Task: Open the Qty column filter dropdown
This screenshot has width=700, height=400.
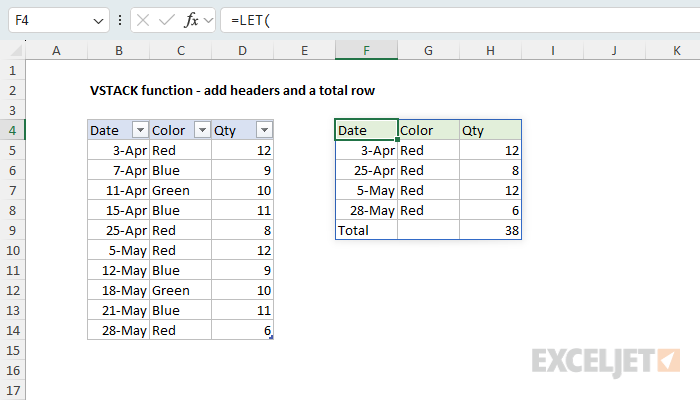Action: click(264, 130)
